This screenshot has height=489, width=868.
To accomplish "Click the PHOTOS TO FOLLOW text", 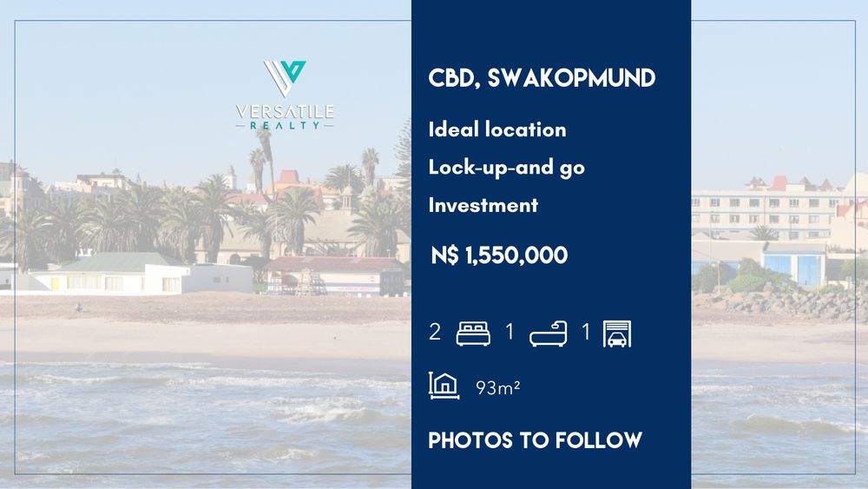I will (x=536, y=440).
